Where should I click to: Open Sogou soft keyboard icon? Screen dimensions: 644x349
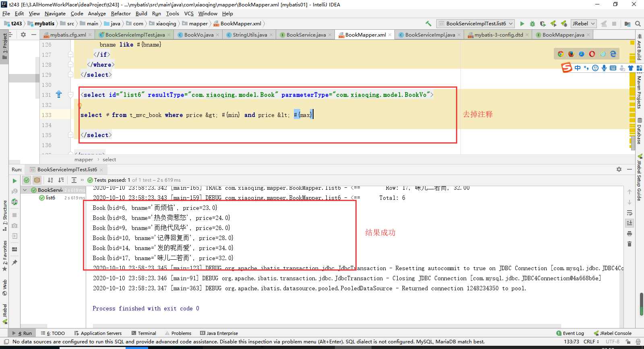(x=613, y=68)
